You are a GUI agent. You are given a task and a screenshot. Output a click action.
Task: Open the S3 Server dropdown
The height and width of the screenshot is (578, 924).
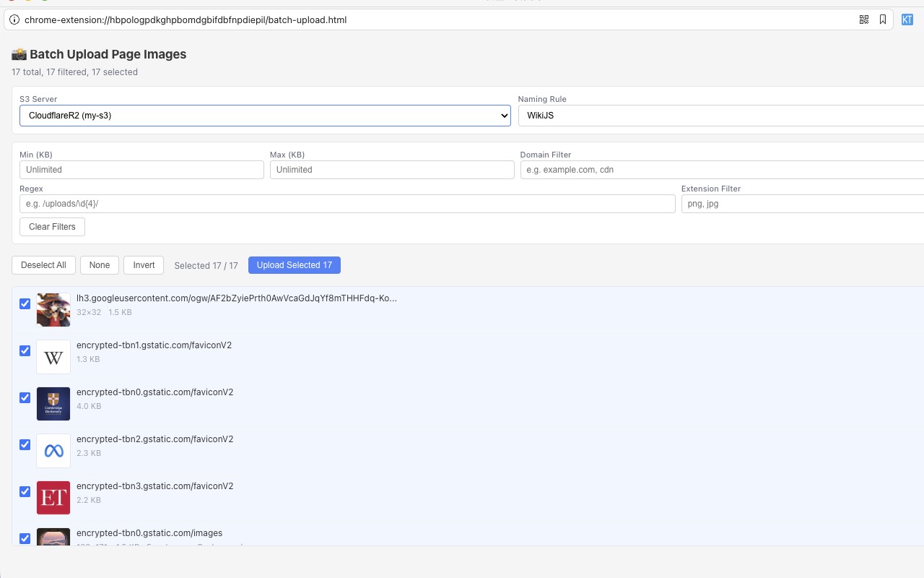[265, 116]
